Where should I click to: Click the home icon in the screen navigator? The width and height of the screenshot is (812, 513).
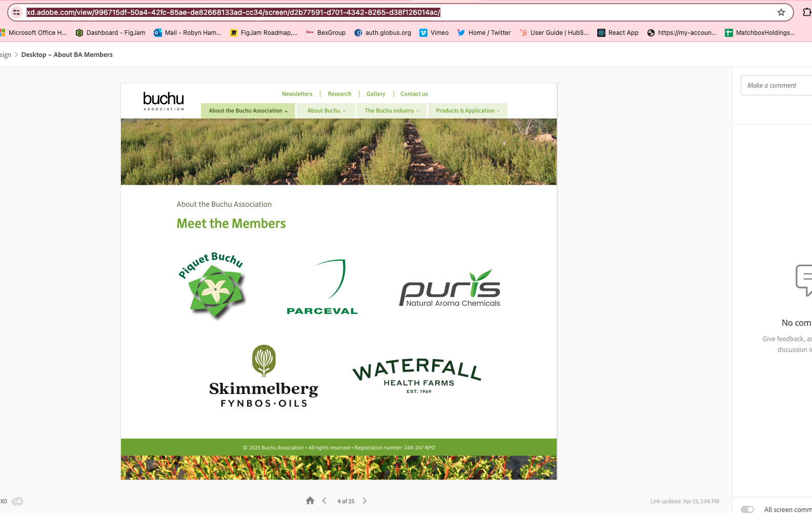point(310,501)
